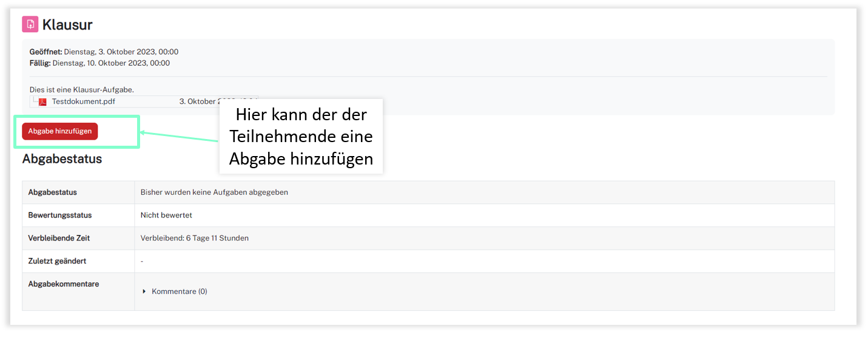This screenshot has height=337, width=868.
Task: Click the Verbleibende Zeit row label
Action: [x=59, y=238]
